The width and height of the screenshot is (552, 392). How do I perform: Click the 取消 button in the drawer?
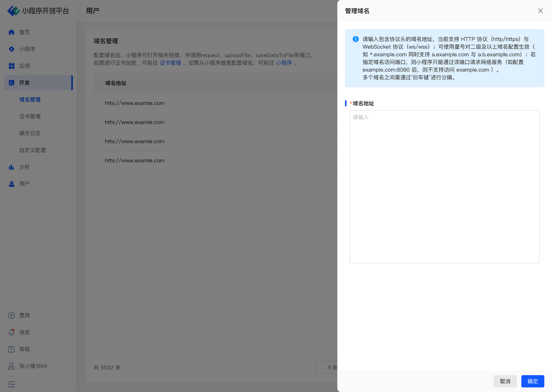coord(505,381)
